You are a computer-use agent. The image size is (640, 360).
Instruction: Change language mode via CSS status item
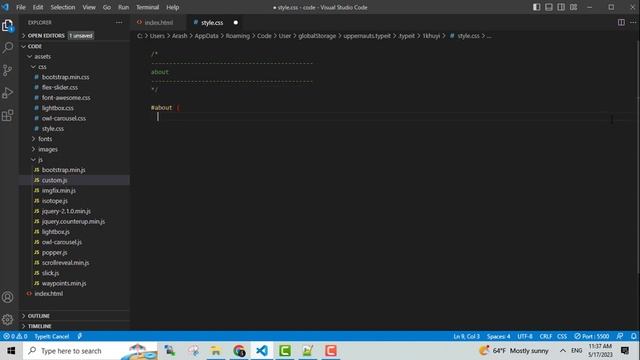[562, 336]
